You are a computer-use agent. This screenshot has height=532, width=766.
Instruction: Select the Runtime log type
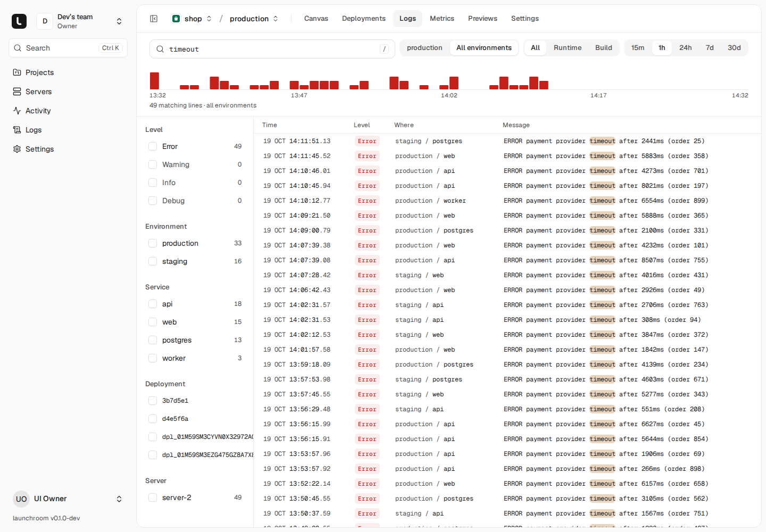(568, 48)
